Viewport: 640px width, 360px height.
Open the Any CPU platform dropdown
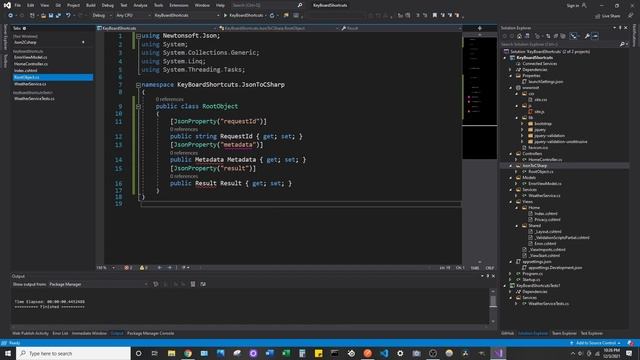coord(133,16)
